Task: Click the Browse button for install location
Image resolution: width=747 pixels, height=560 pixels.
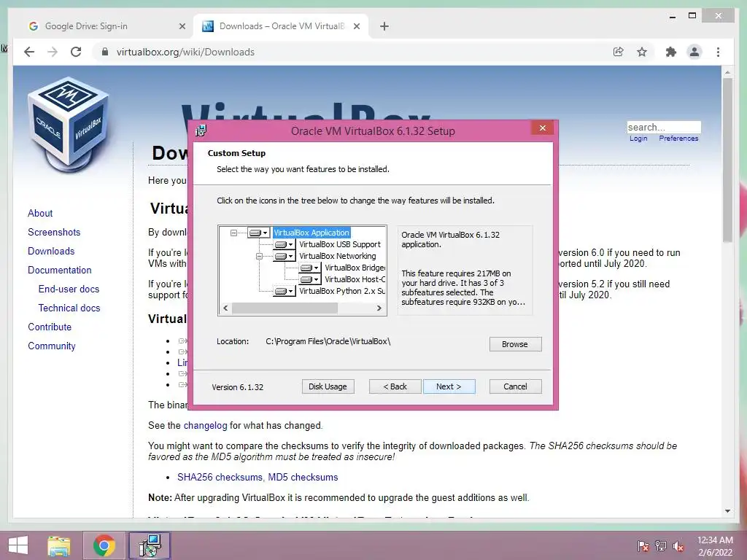Action: (515, 344)
